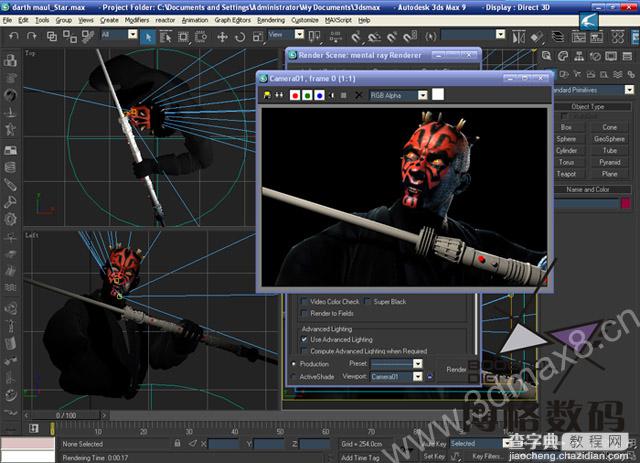Open the RGB Alpha channel dropdown

(x=423, y=95)
